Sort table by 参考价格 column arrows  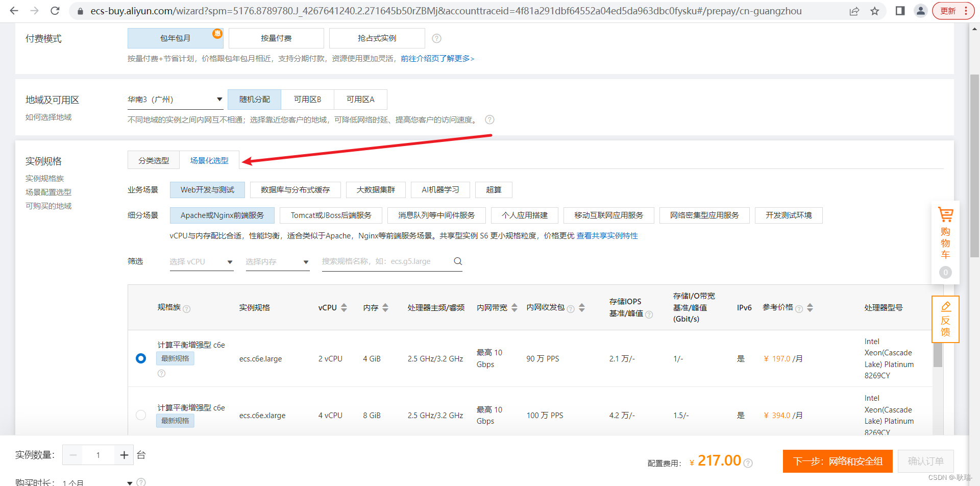tap(810, 307)
